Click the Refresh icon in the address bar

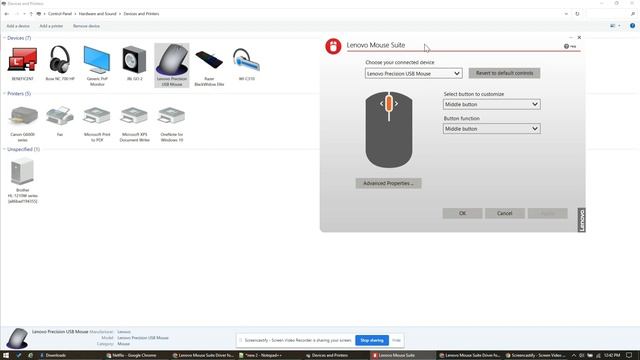click(577, 14)
